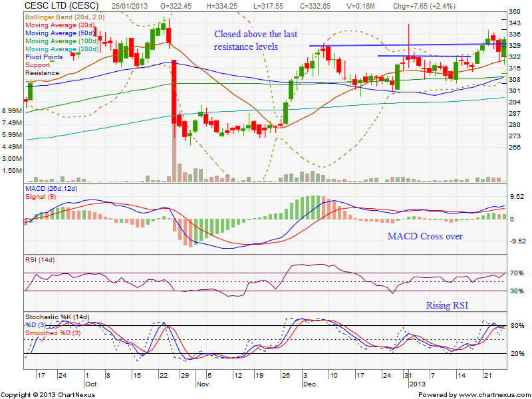Click the CESC LTD (CESC) chart title

point(62,6)
